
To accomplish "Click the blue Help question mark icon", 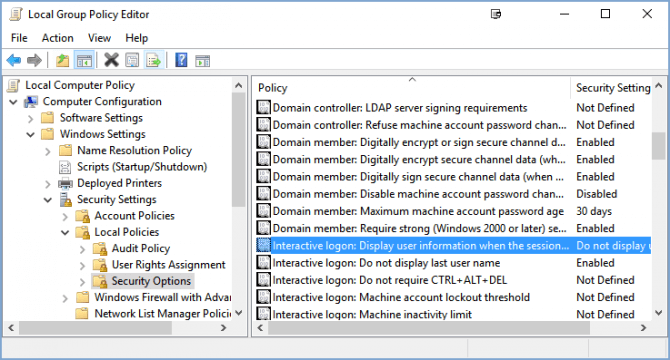I will click(181, 60).
